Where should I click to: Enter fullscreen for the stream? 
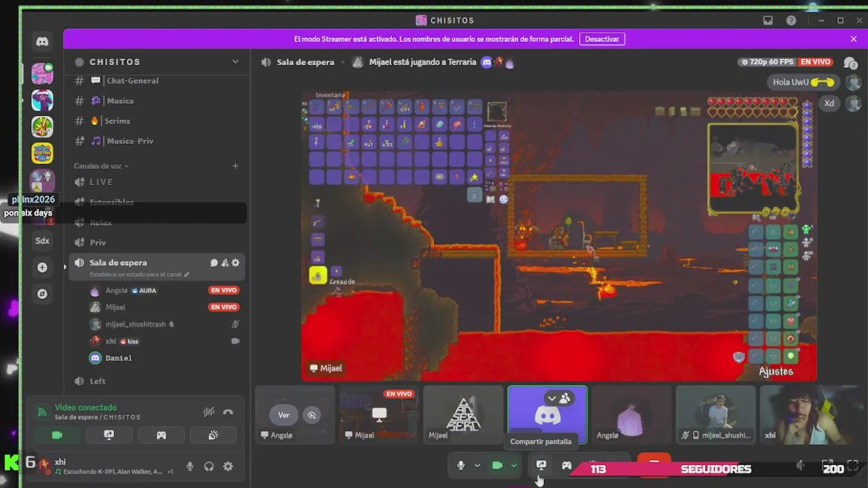coord(853,466)
